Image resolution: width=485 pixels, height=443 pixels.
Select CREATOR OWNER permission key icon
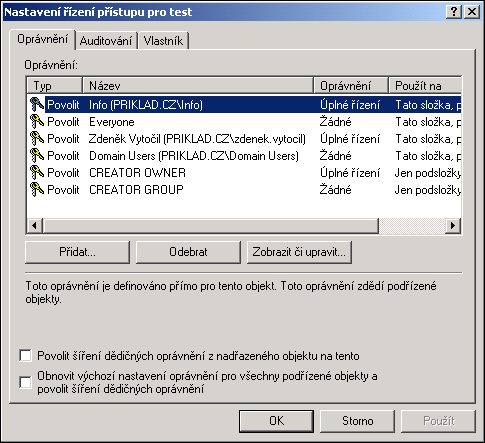pos(37,172)
